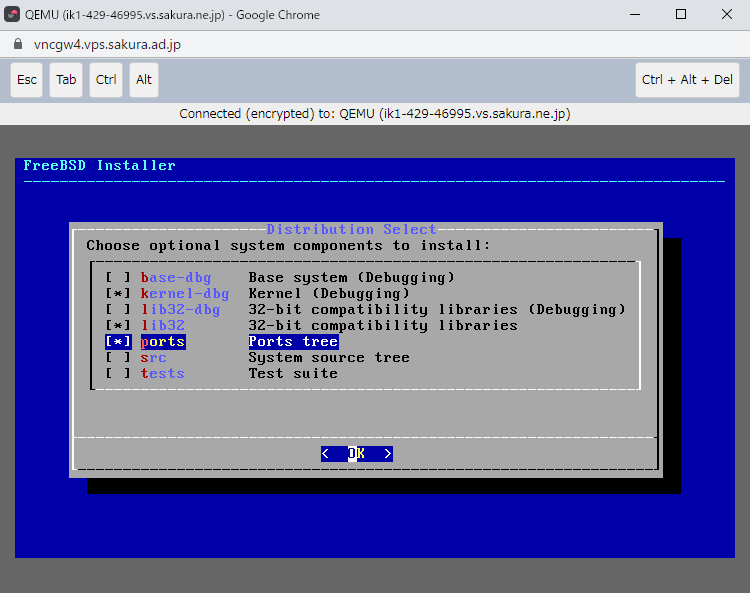This screenshot has width=750, height=593.
Task: Send the Tab key button
Action: click(x=66, y=80)
